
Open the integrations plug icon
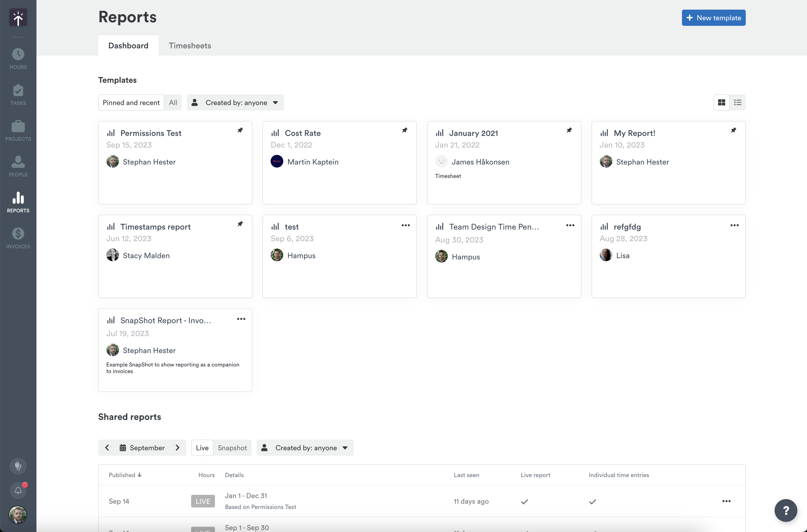pos(18,466)
